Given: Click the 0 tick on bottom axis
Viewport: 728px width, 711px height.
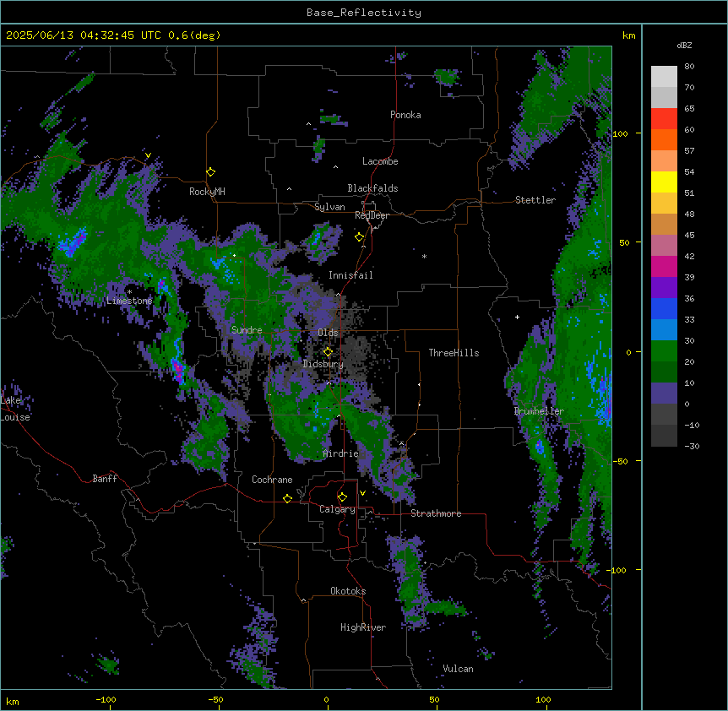Looking at the screenshot, I should pyautogui.click(x=326, y=699).
